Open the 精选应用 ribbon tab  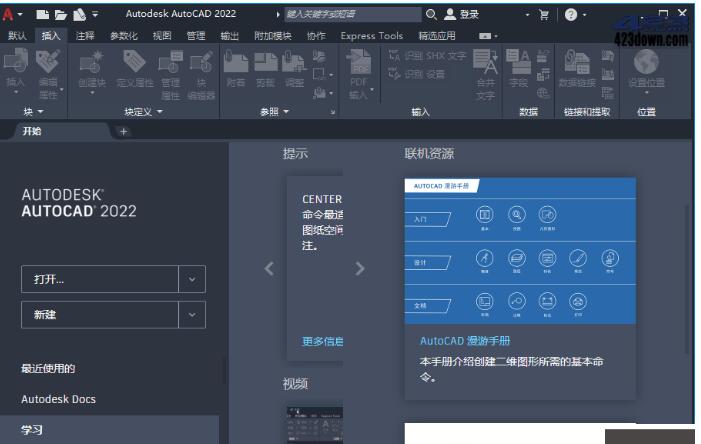[x=437, y=36]
